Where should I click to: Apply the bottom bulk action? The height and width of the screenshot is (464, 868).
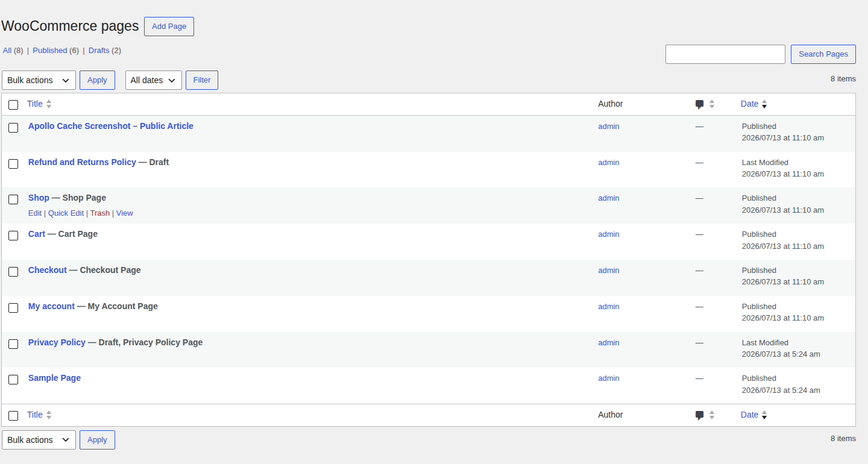tap(97, 440)
